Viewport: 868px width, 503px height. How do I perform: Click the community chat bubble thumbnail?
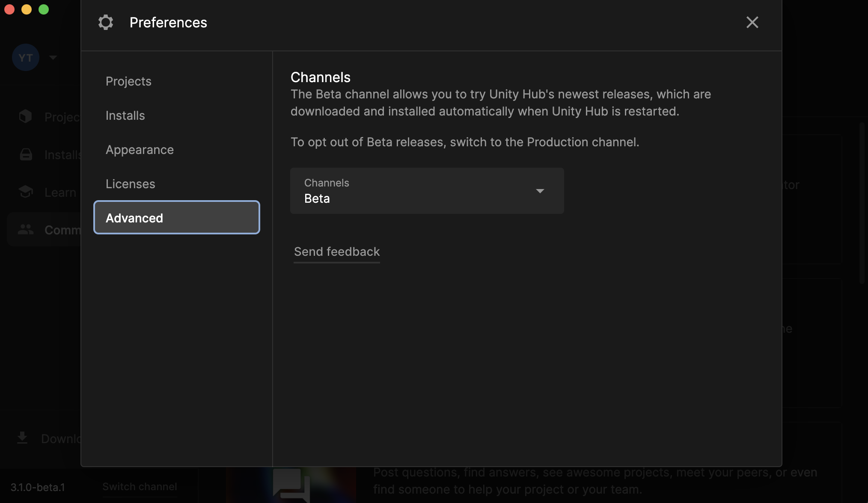291,485
